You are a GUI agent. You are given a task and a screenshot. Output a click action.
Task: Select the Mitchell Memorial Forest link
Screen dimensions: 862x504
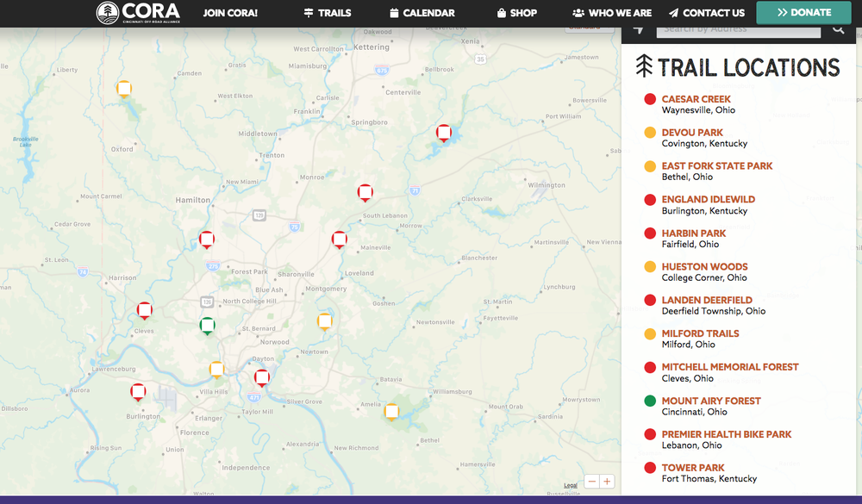click(730, 367)
